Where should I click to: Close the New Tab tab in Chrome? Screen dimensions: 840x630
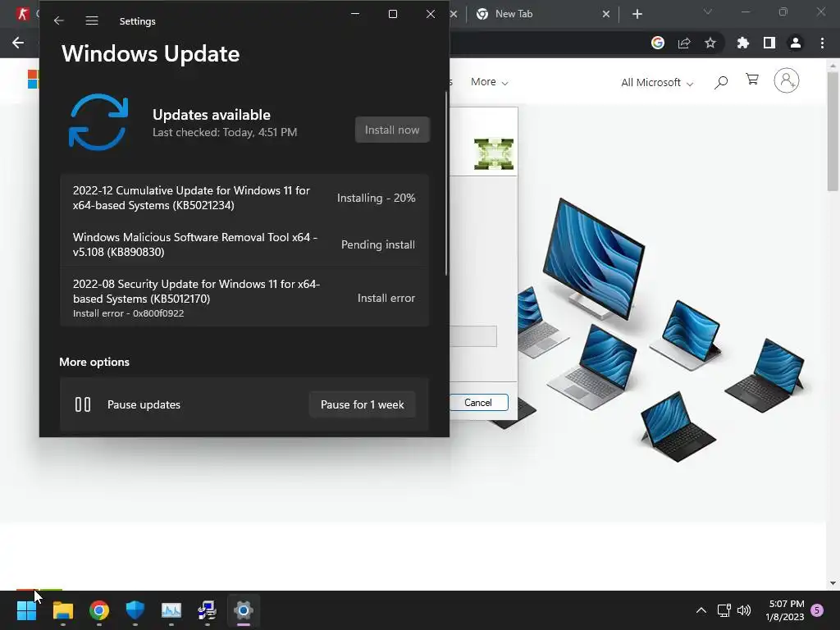(606, 14)
